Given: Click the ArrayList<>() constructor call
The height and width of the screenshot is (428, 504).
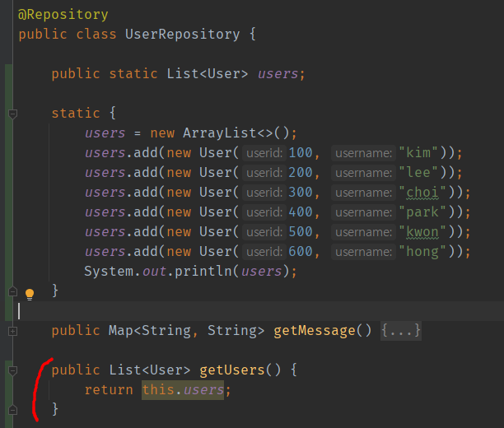Looking at the screenshot, I should 236,133.
